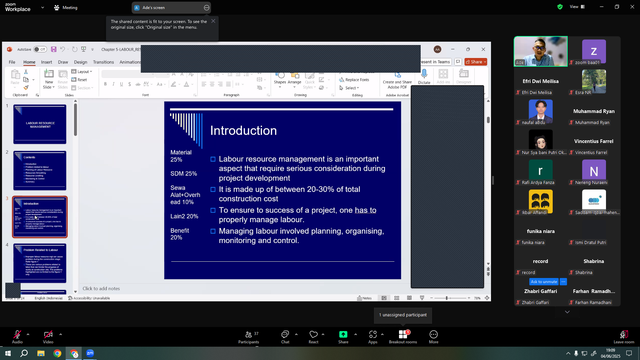Click the Underline formatting icon

pyautogui.click(x=121, y=84)
